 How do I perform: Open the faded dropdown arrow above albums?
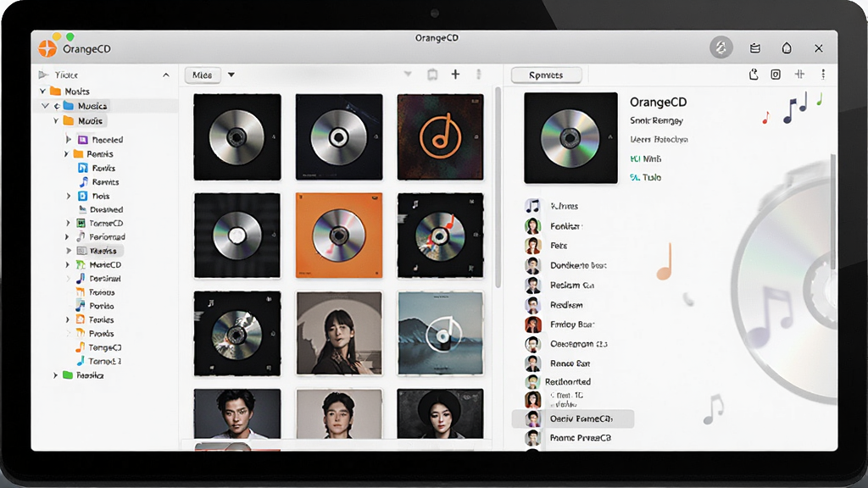click(408, 75)
